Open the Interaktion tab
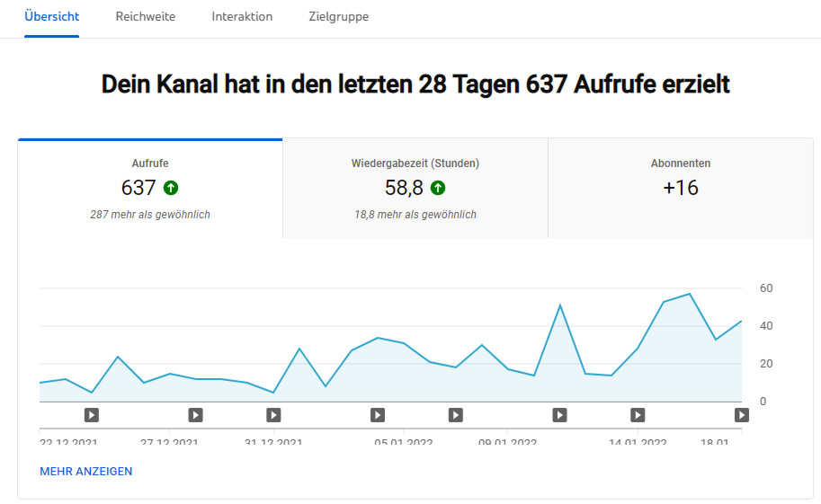The width and height of the screenshot is (821, 504). 242,17
